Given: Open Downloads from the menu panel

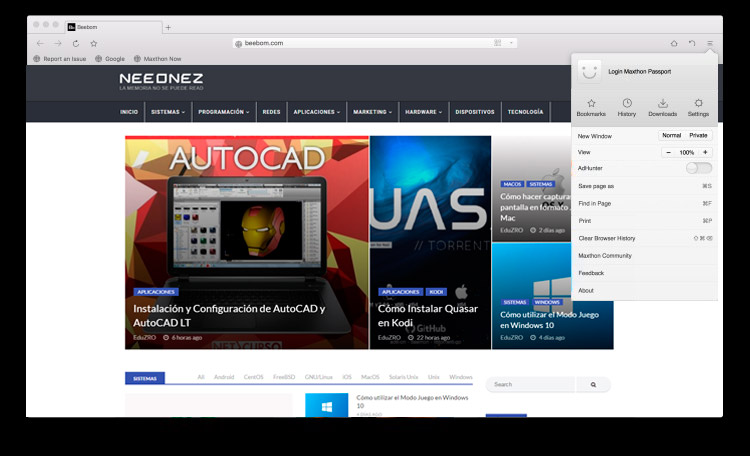Looking at the screenshot, I should (662, 108).
